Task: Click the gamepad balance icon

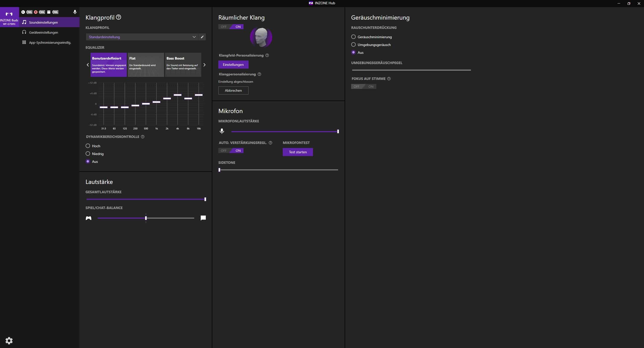Action: click(x=89, y=218)
